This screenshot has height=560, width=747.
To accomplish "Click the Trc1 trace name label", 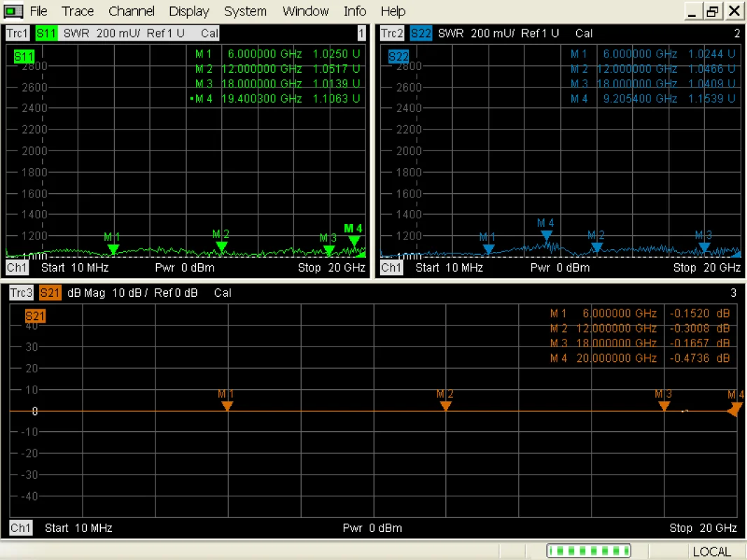I will [18, 33].
